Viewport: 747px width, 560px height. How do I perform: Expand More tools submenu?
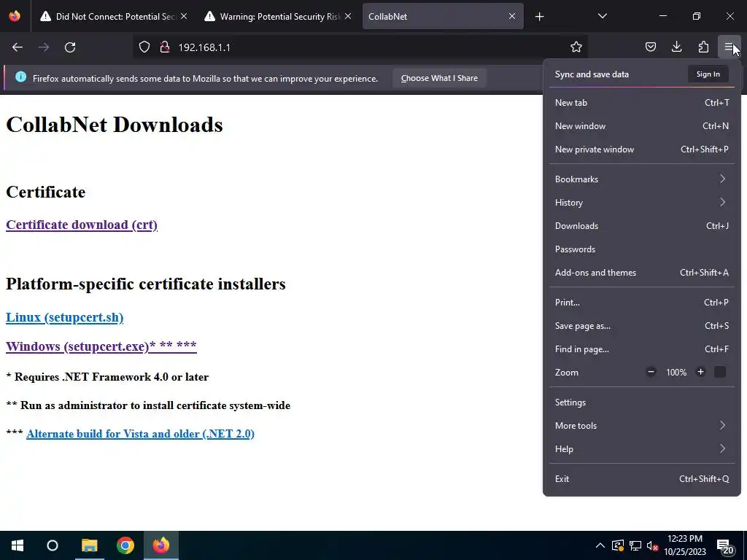pos(642,426)
